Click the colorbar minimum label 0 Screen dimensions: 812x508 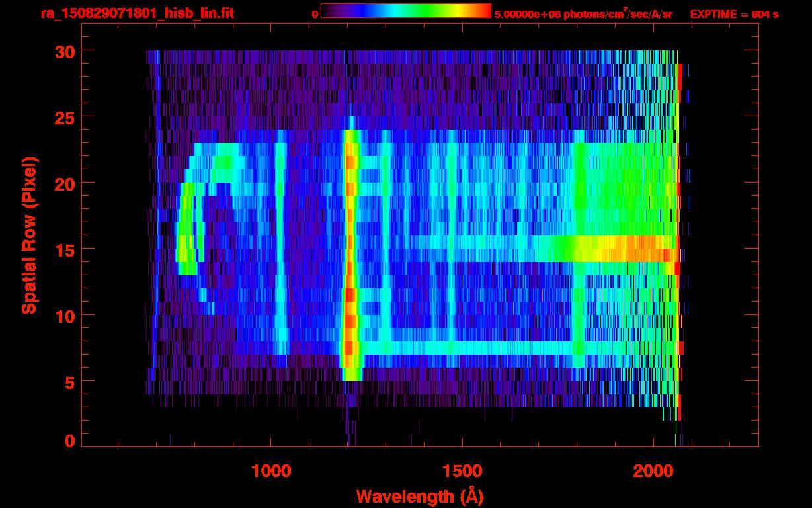[315, 14]
